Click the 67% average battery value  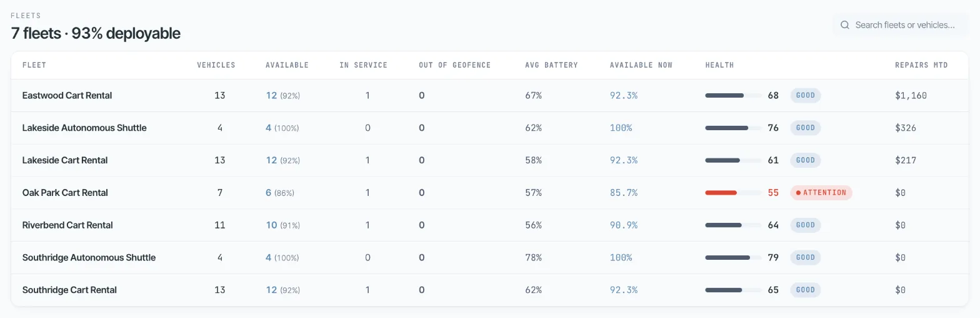(x=533, y=96)
